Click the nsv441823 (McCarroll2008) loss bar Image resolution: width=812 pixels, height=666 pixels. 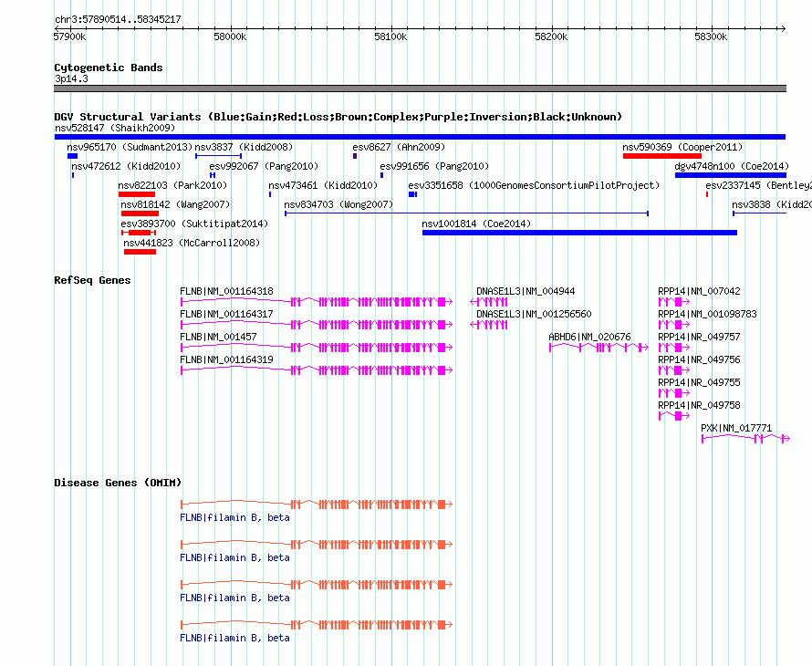(140, 252)
